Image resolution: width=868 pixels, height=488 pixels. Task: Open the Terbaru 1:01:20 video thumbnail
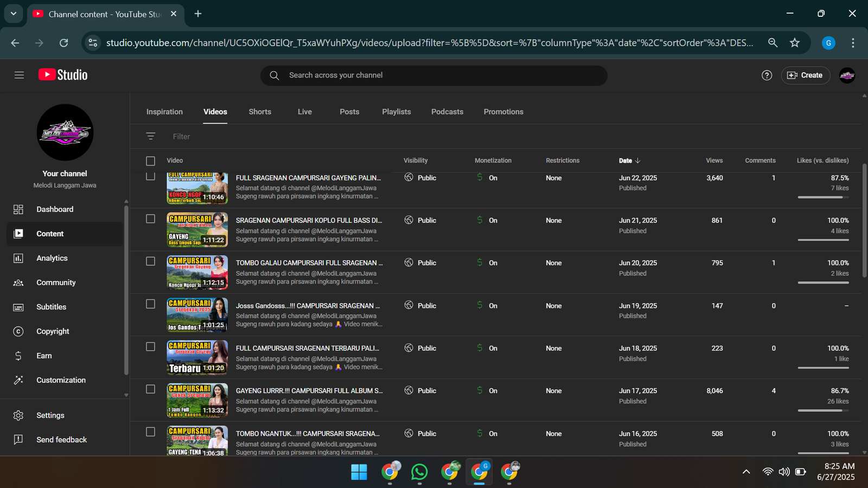(x=197, y=357)
